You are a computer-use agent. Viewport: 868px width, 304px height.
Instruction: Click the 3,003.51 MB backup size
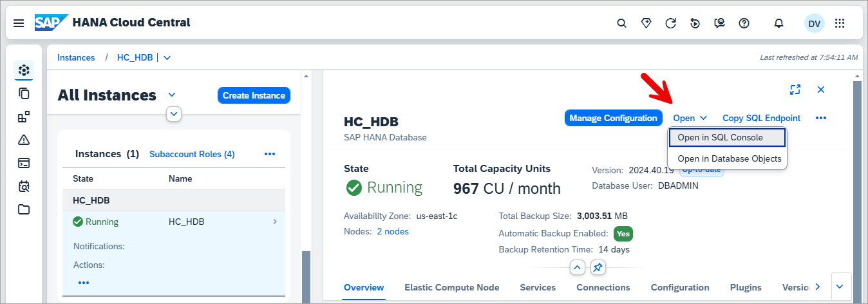click(x=602, y=216)
